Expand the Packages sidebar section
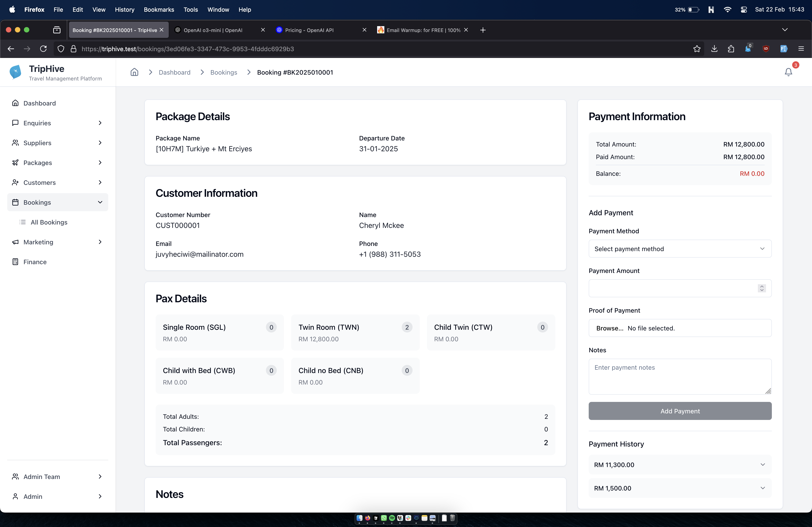Screen dimensions: 812x527 coord(100,163)
